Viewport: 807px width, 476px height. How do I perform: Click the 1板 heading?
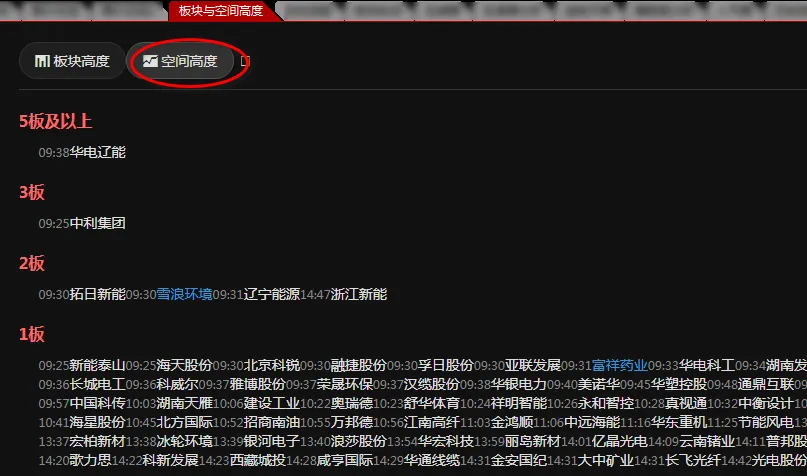[x=32, y=334]
